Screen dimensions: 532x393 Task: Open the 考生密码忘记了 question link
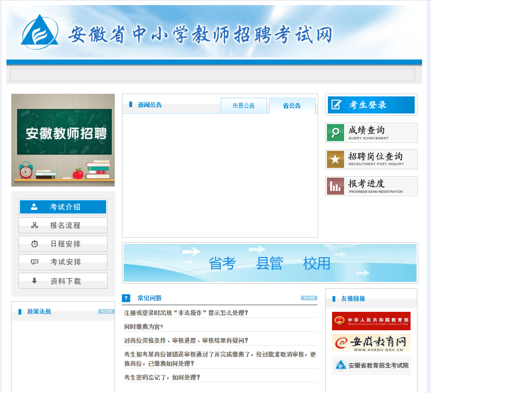tap(162, 377)
